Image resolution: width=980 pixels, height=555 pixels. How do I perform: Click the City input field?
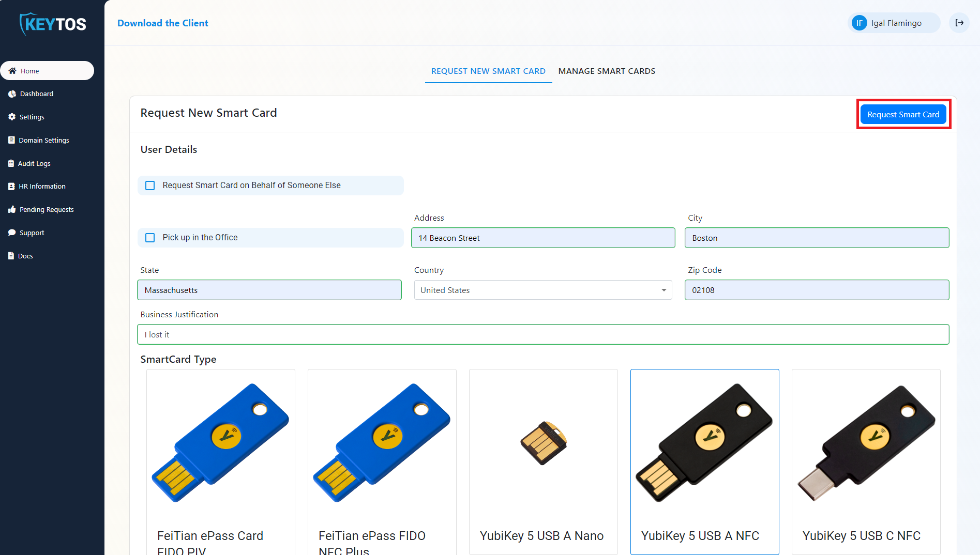coord(817,238)
